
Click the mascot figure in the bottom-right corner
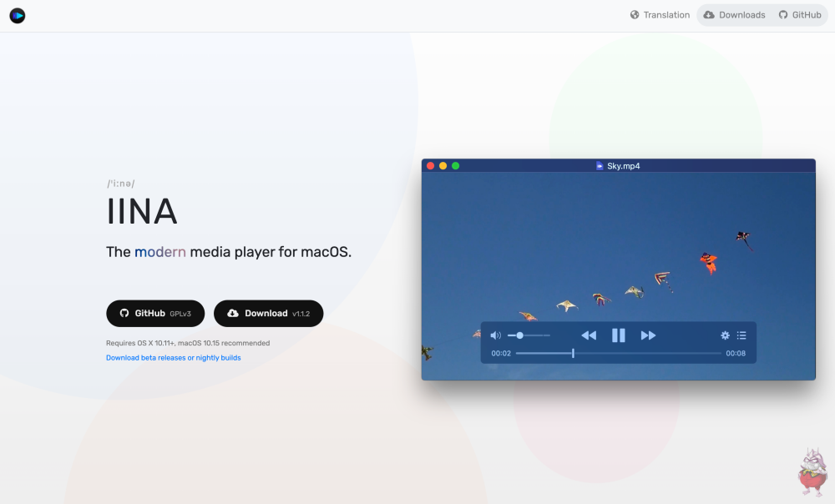pos(812,472)
